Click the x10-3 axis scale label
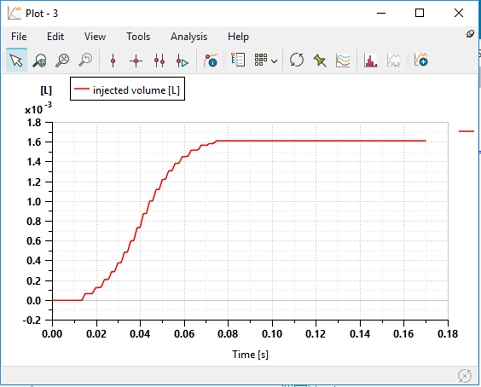The width and height of the screenshot is (481, 387). point(38,109)
